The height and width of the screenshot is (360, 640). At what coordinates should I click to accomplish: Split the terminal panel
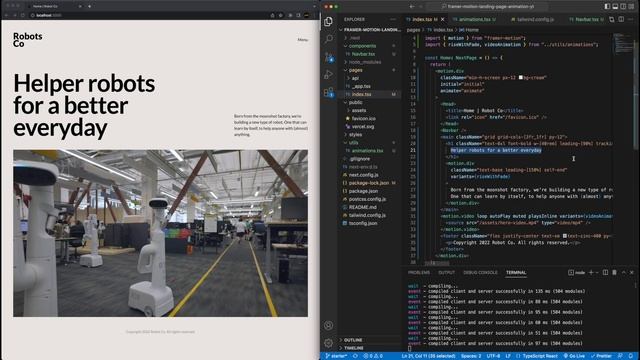pyautogui.click(x=605, y=272)
